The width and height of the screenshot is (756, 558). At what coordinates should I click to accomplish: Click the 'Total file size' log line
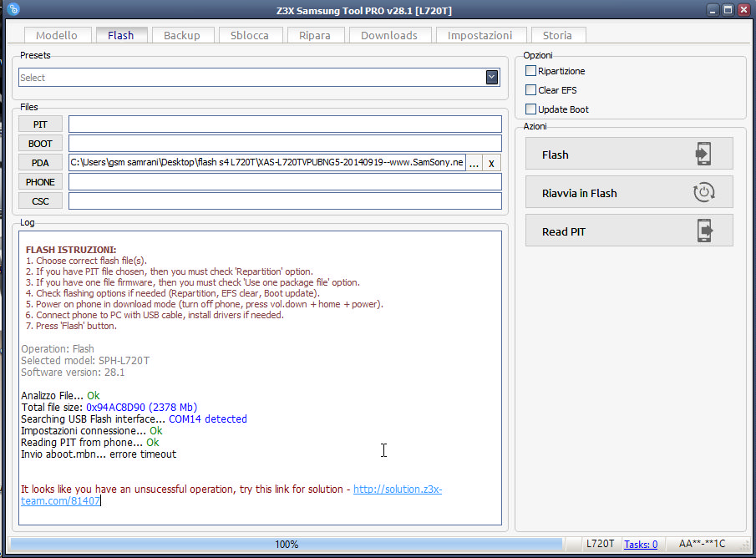[109, 407]
